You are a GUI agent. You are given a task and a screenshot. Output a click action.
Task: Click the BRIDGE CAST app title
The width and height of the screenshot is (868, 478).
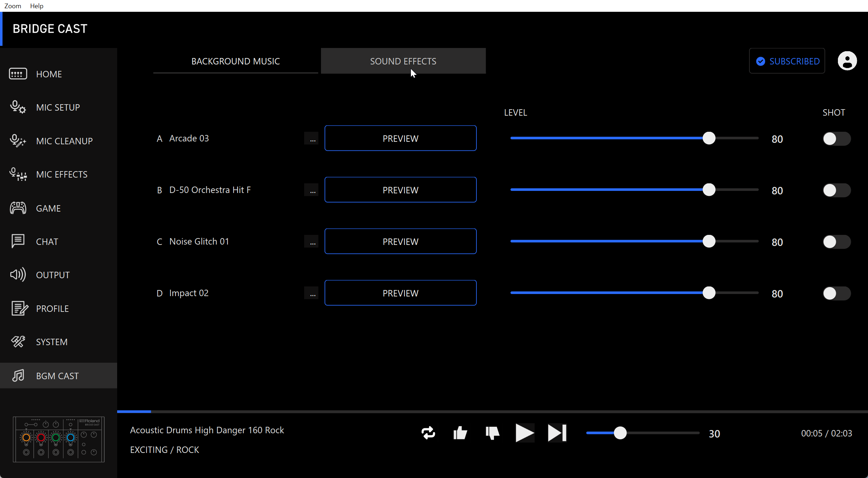(x=50, y=29)
